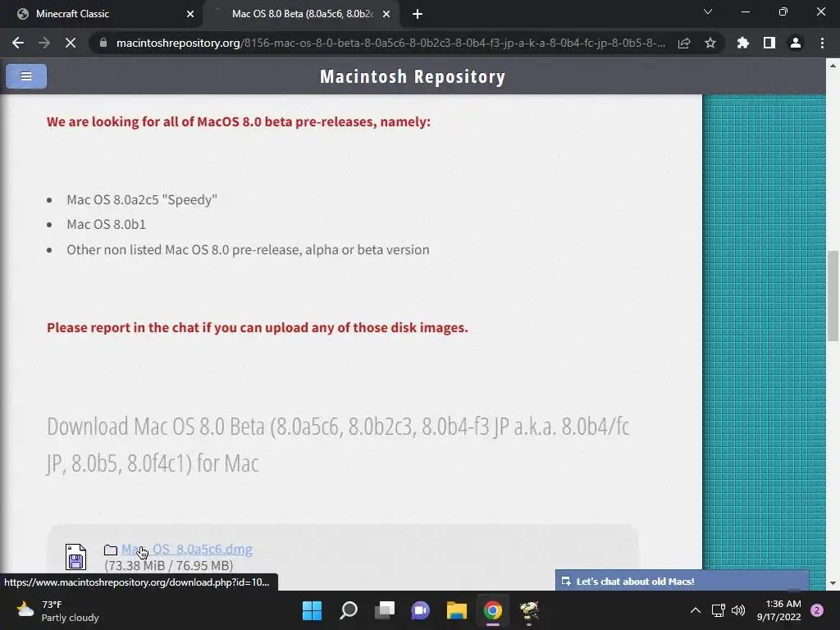Open the weather widget showing 73°F
Screen dimensions: 840x630
point(58,610)
